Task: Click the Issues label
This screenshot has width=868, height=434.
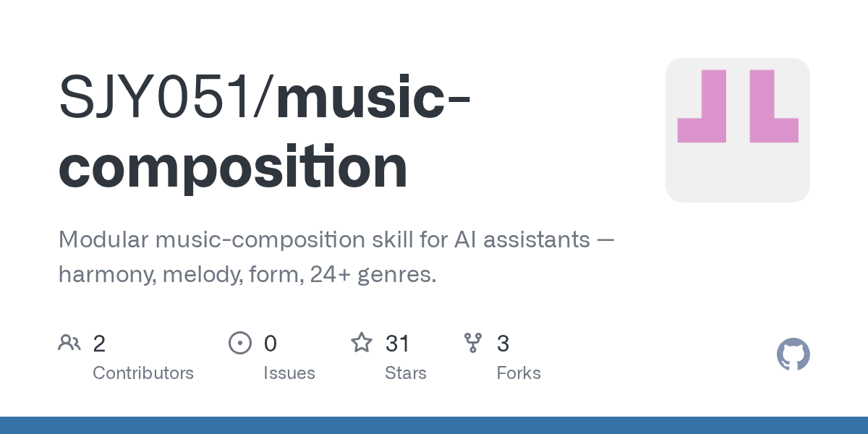Action: [x=289, y=373]
